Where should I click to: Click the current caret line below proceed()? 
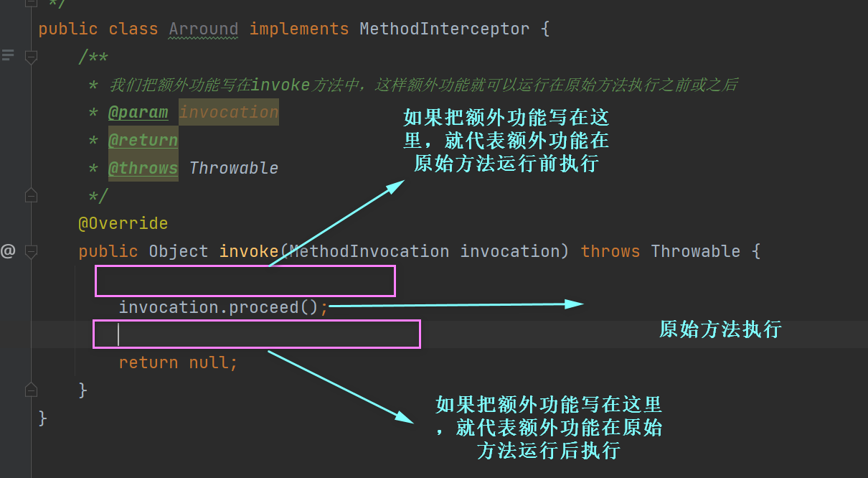(x=257, y=334)
